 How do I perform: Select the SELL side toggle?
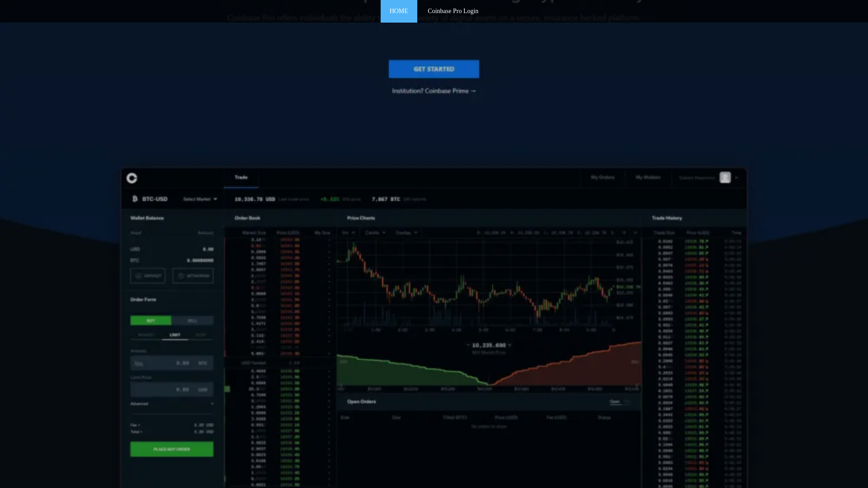[x=193, y=320]
